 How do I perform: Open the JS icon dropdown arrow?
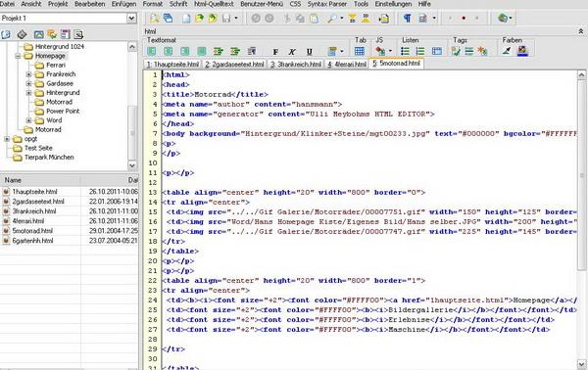click(390, 51)
